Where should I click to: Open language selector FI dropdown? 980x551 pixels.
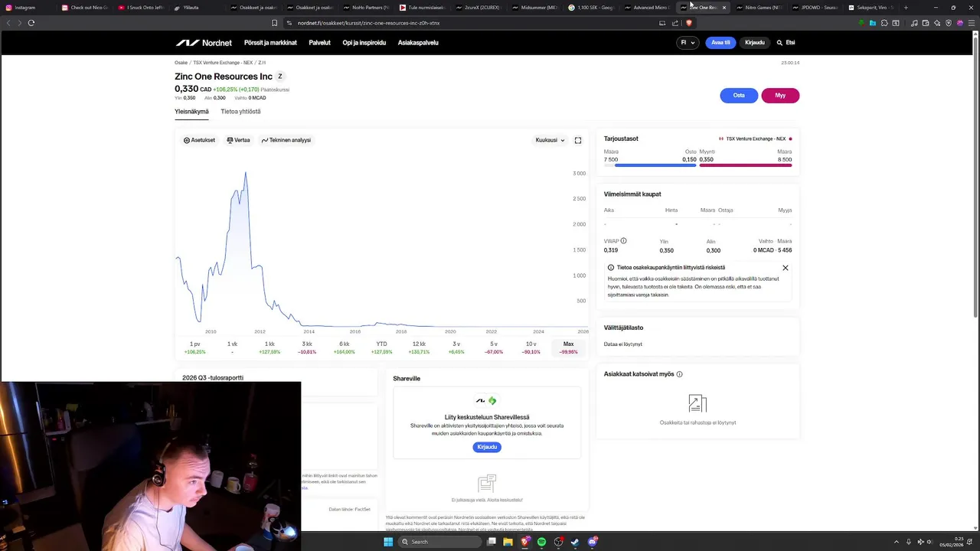(688, 43)
